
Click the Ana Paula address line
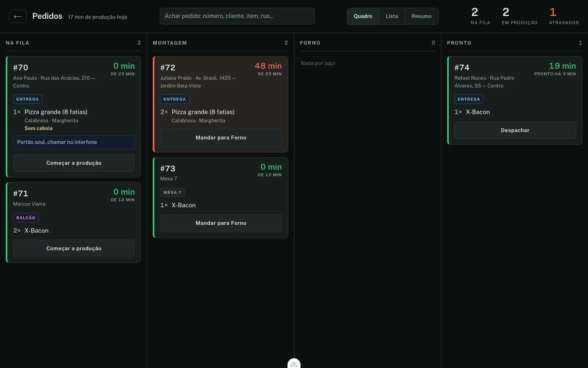(x=54, y=82)
